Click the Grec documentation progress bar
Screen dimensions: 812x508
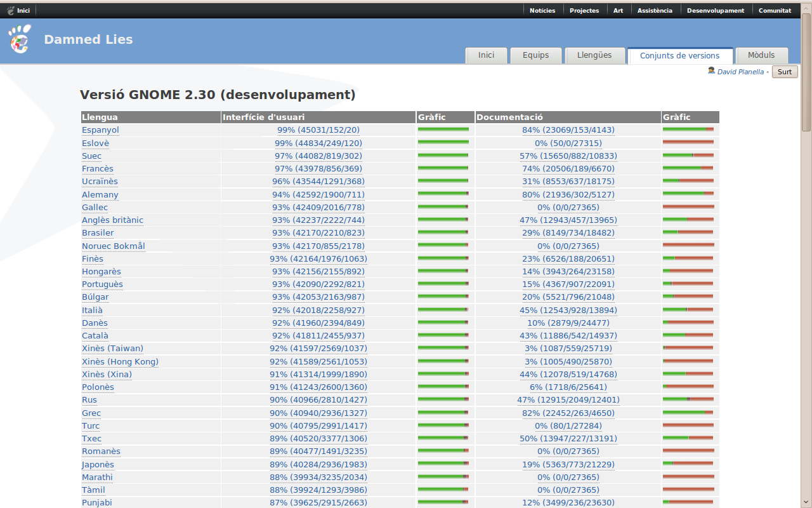688,413
